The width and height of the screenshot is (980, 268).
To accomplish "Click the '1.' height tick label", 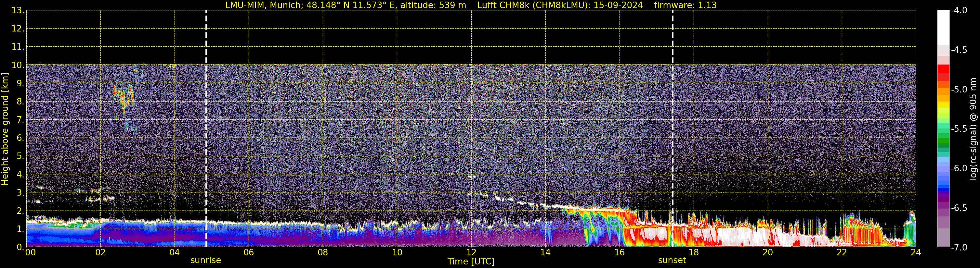I will (20, 229).
